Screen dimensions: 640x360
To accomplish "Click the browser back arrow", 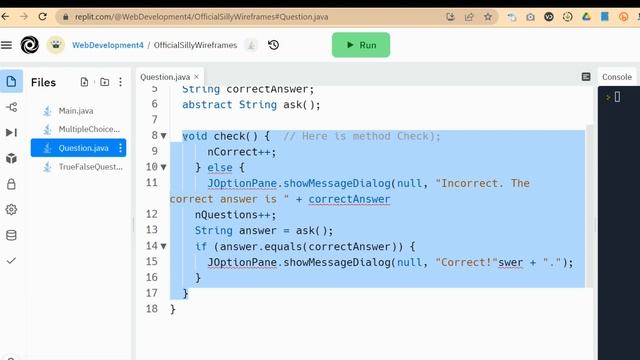I will coord(5,17).
